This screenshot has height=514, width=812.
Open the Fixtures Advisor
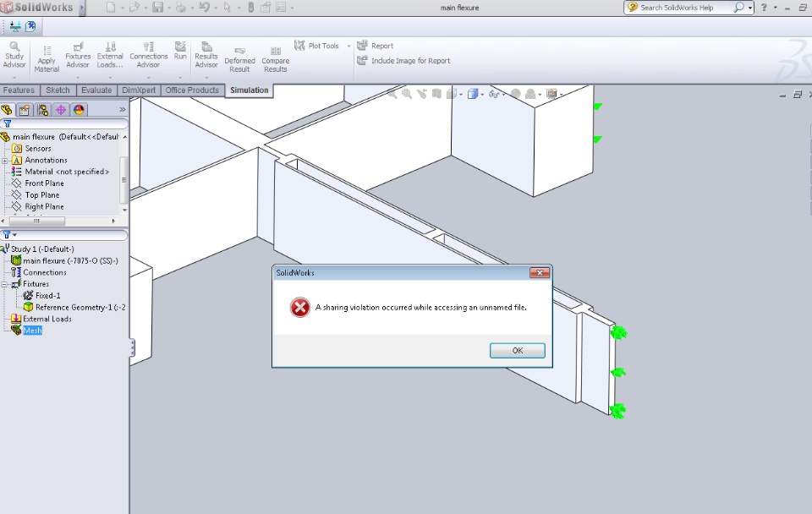tap(78, 56)
